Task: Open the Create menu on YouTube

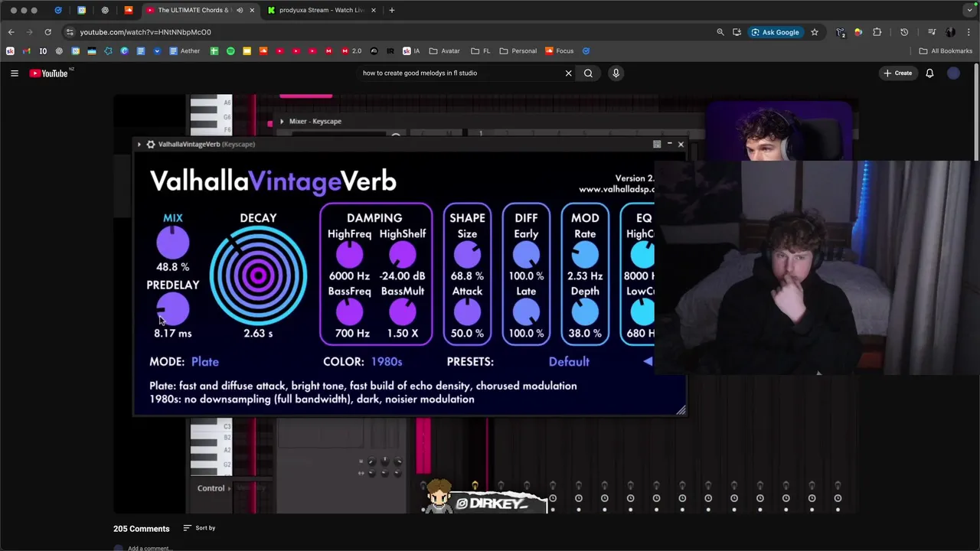Action: click(897, 73)
